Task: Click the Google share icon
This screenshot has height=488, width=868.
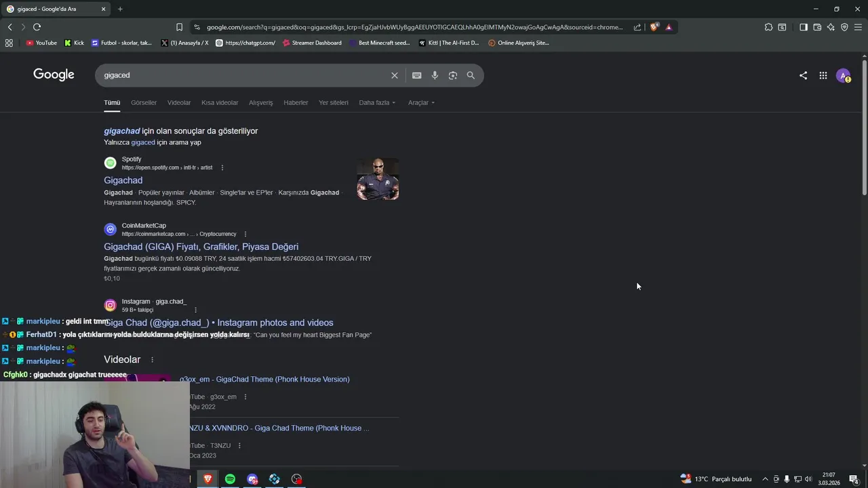Action: pyautogui.click(x=803, y=76)
